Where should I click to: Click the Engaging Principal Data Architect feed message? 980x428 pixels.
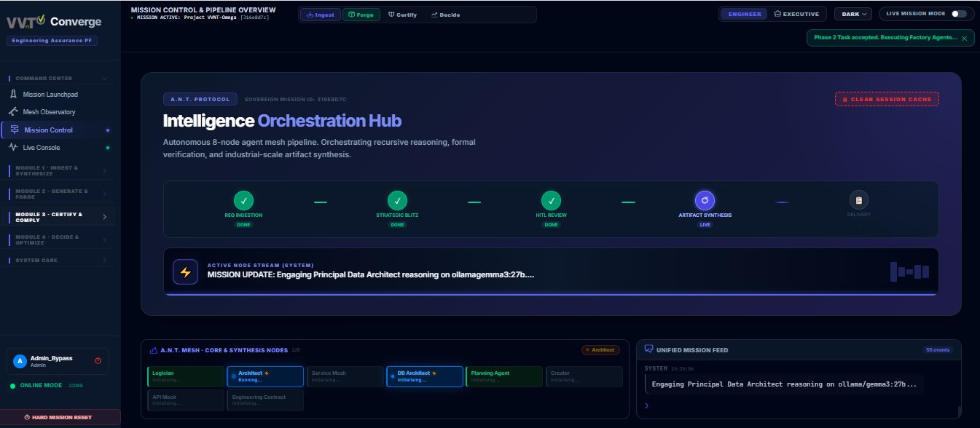tap(784, 384)
